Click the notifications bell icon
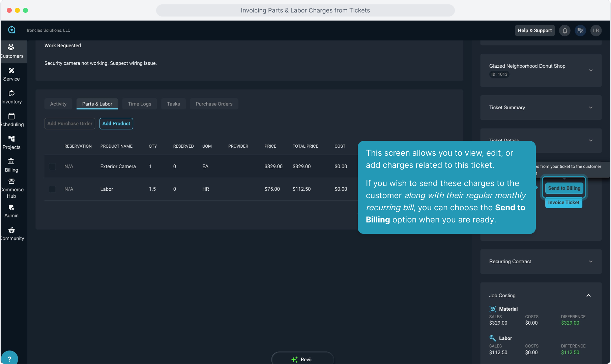The width and height of the screenshot is (611, 364). tap(565, 31)
